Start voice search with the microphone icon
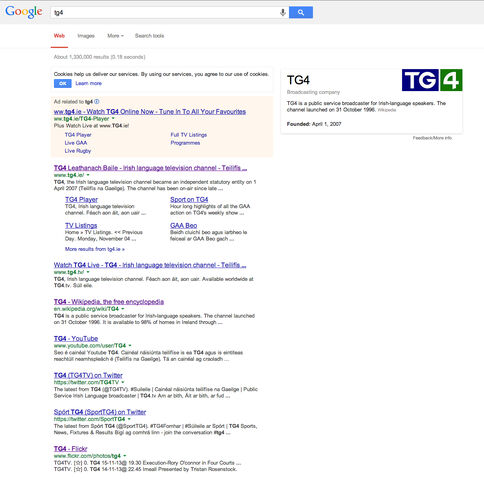 pos(282,12)
